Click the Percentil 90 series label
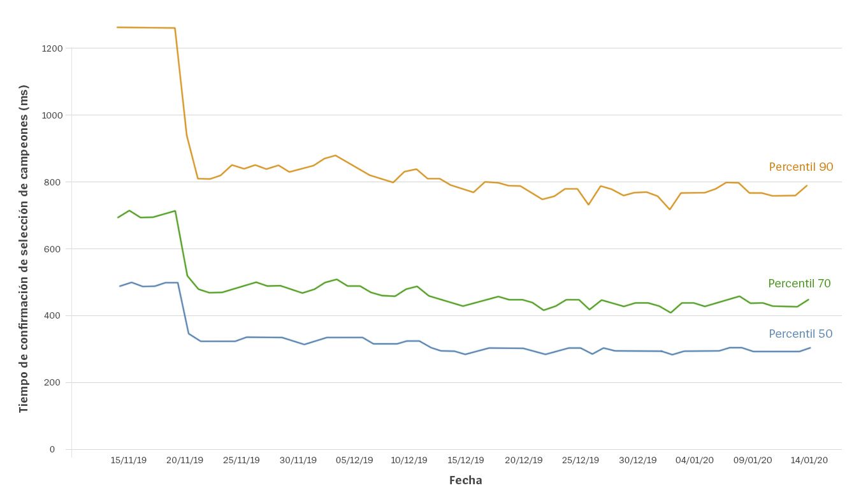 pos(800,167)
